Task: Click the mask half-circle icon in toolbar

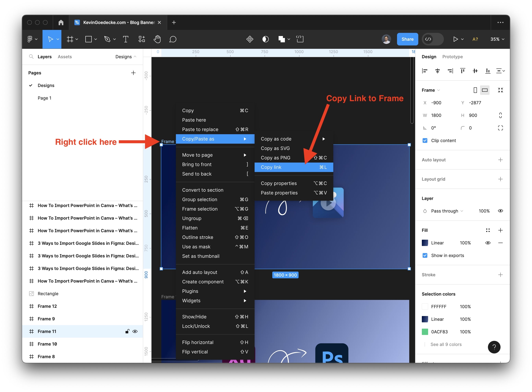Action: click(265, 39)
